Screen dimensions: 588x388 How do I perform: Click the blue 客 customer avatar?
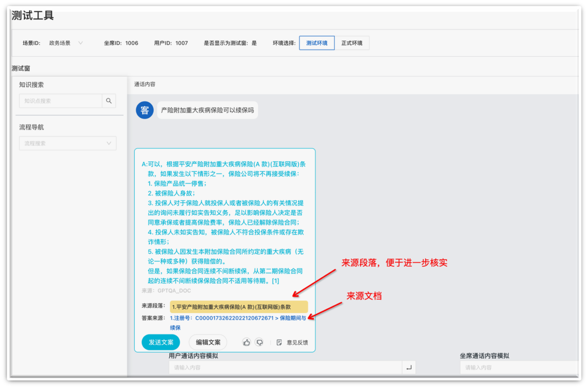(145, 110)
